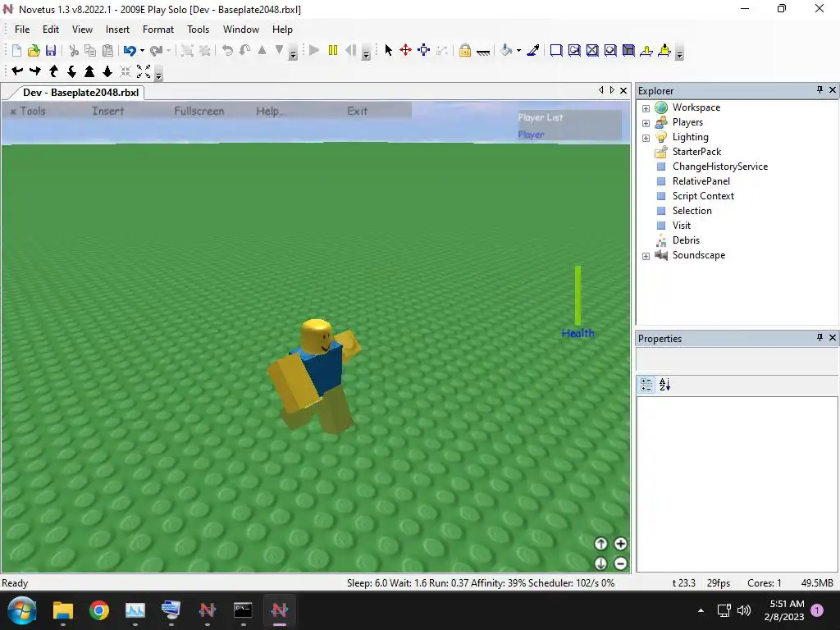Click the New document icon
This screenshot has height=630, width=840.
[16, 50]
